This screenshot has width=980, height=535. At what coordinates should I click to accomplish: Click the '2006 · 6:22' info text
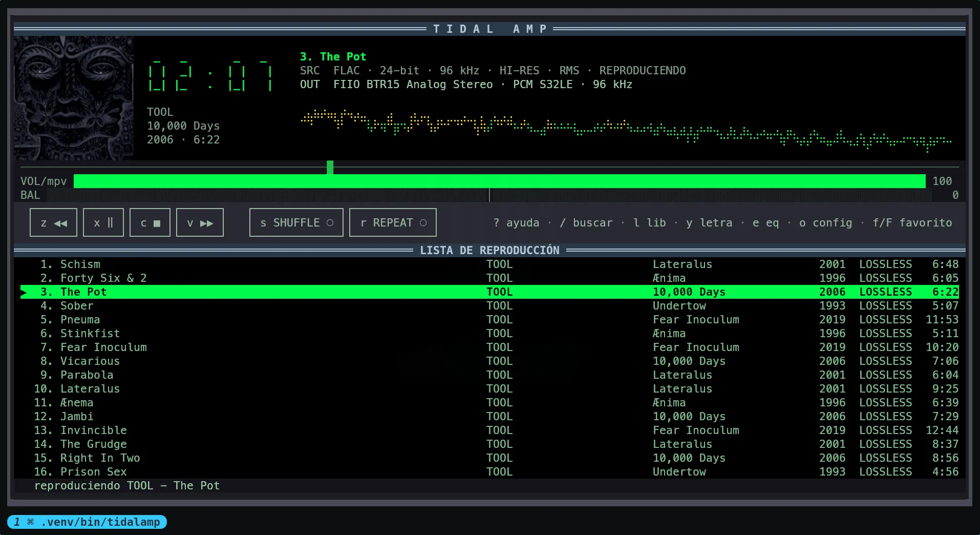pyautogui.click(x=183, y=139)
